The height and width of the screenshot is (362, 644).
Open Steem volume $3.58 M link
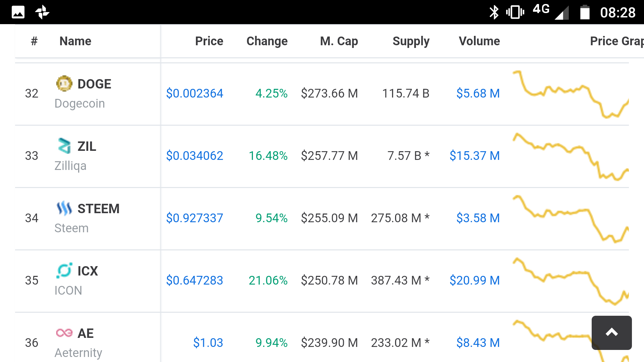click(478, 218)
